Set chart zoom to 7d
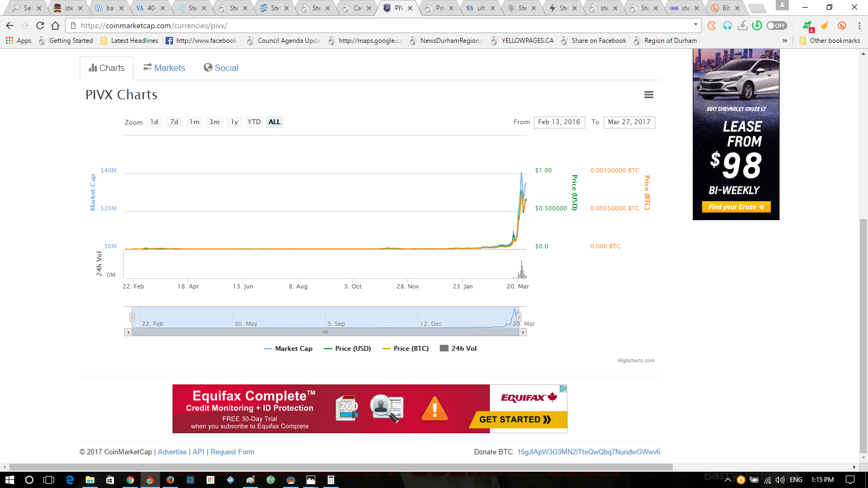The width and height of the screenshot is (868, 488). (x=174, y=122)
